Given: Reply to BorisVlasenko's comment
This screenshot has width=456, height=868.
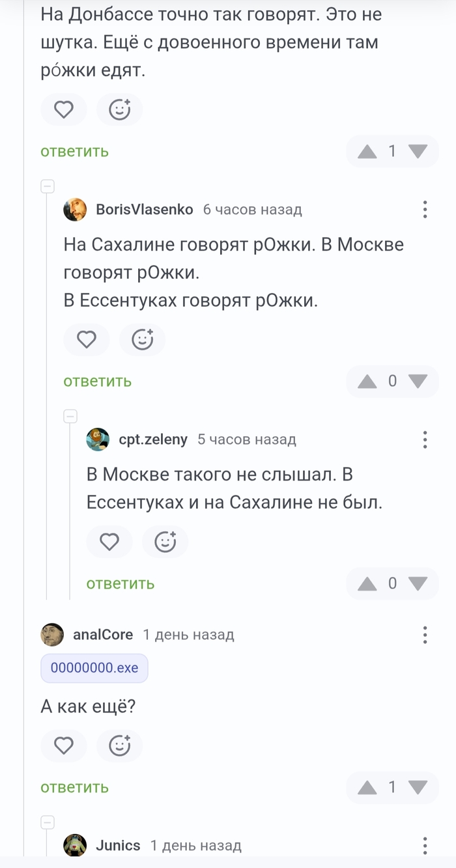Looking at the screenshot, I should pyautogui.click(x=97, y=382).
